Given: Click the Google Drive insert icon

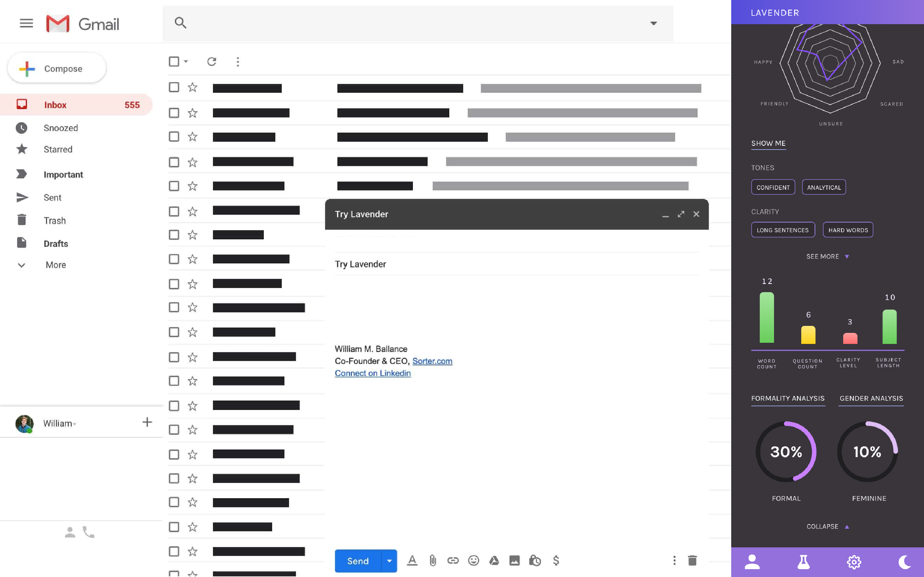Looking at the screenshot, I should tap(494, 560).
